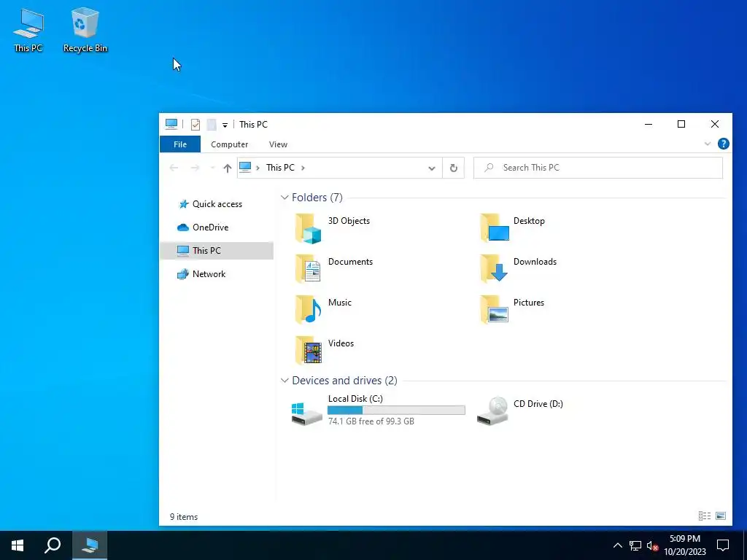Maximize the This PC window
This screenshot has height=560, width=747.
point(681,124)
